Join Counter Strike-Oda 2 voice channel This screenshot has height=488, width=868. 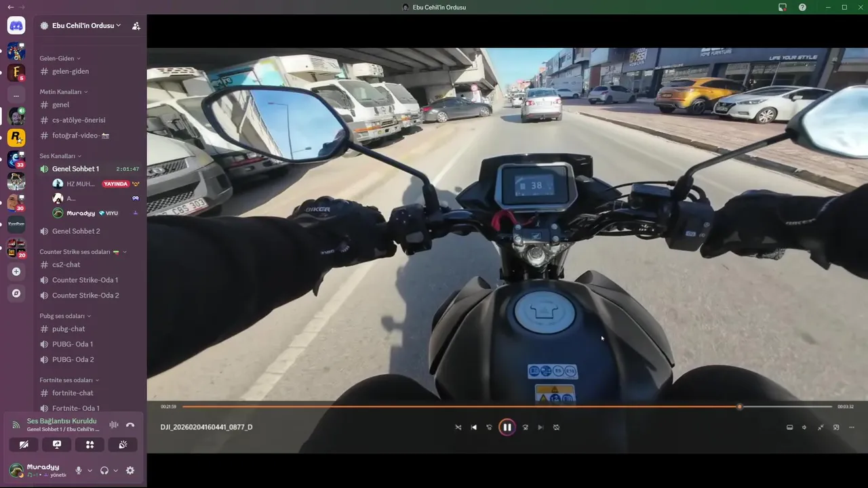pyautogui.click(x=90, y=296)
